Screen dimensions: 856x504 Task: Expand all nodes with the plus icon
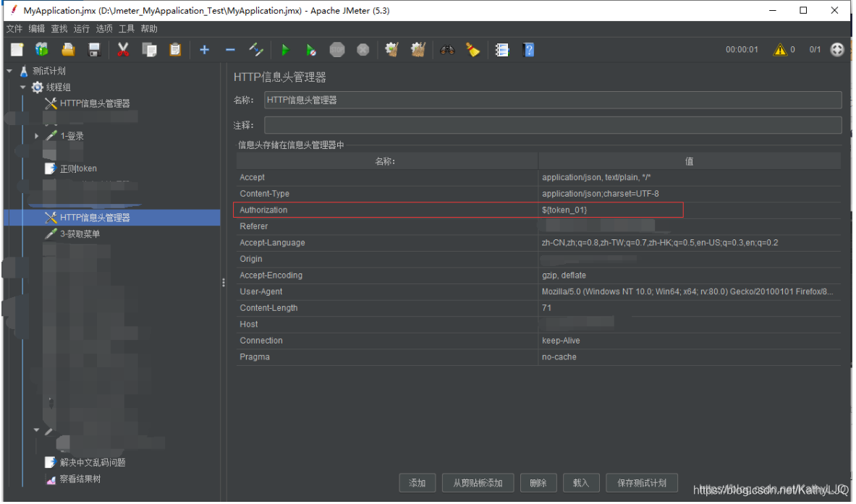[x=204, y=50]
